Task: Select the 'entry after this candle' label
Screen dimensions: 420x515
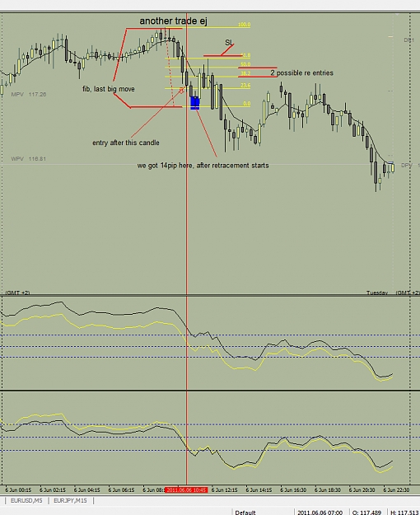Action: coord(126,143)
